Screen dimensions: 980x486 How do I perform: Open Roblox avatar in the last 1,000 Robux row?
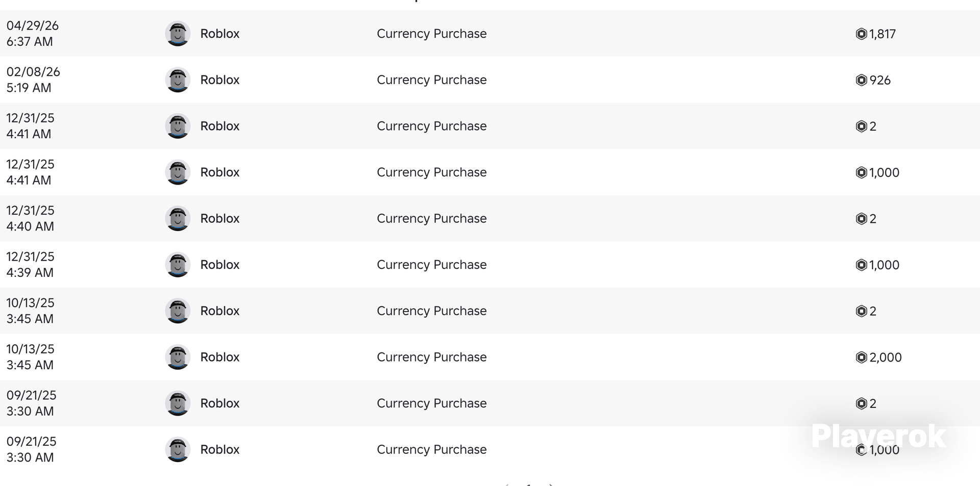(178, 449)
